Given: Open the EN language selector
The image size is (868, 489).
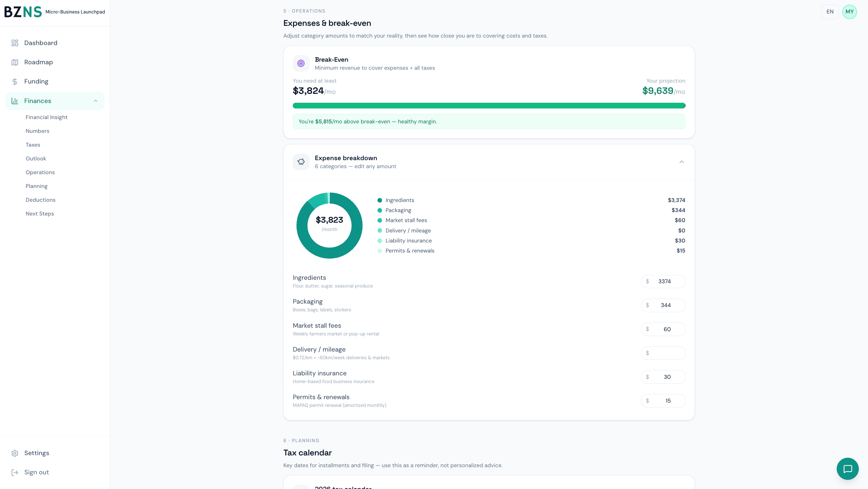Looking at the screenshot, I should coord(830,11).
